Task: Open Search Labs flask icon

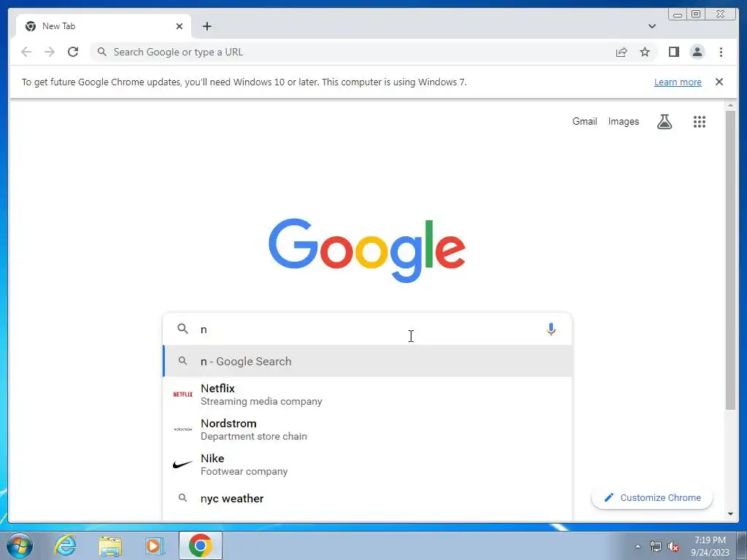Action: (665, 122)
